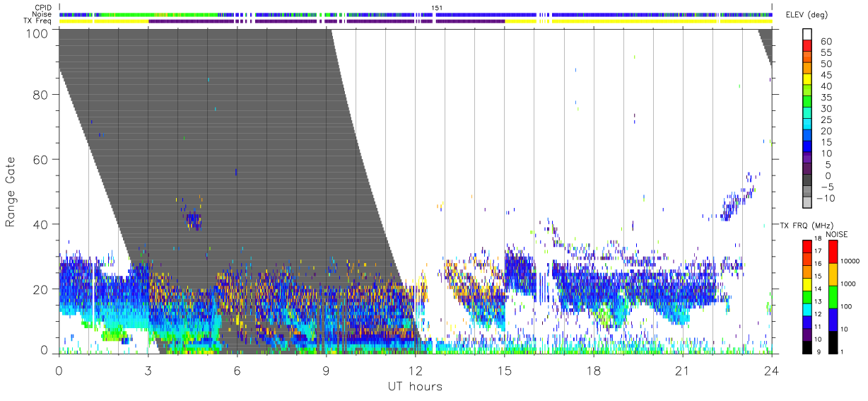Click the "UT hours" axis title
Image resolution: width=868 pixels, height=401 pixels.
click(x=415, y=386)
